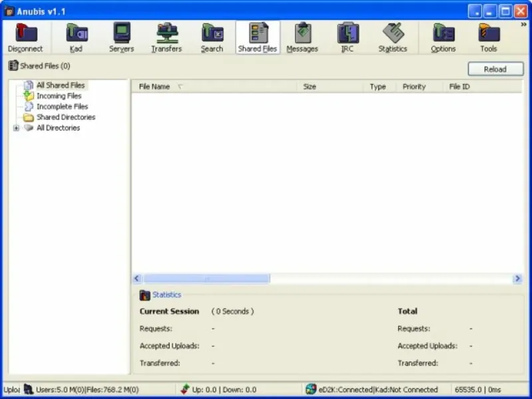532x399 pixels.
Task: Click the Users status bar icon
Action: (x=29, y=389)
